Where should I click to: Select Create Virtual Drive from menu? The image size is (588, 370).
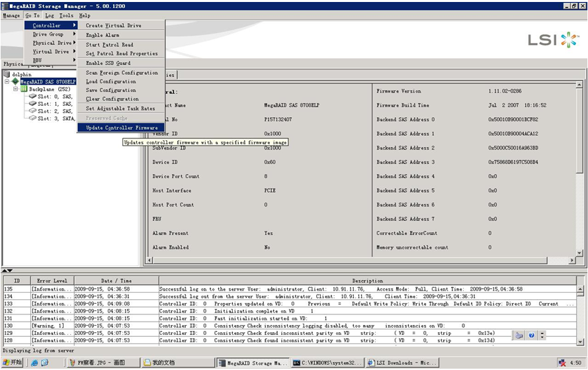(x=114, y=26)
